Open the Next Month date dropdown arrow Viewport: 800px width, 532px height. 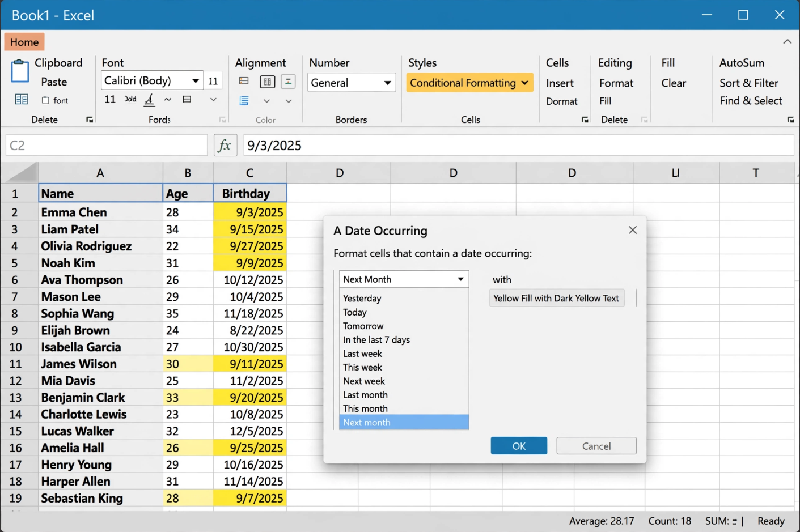460,279
